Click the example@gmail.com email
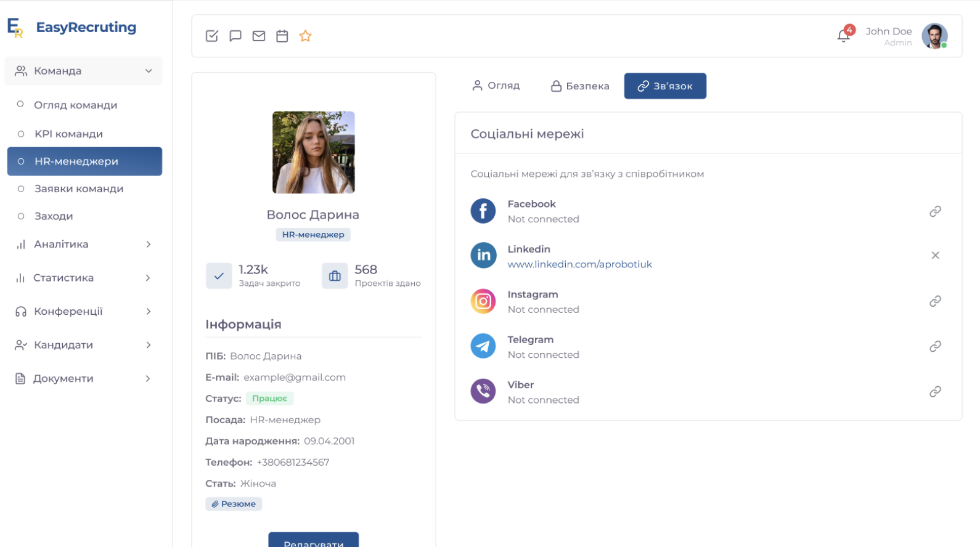 [295, 378]
